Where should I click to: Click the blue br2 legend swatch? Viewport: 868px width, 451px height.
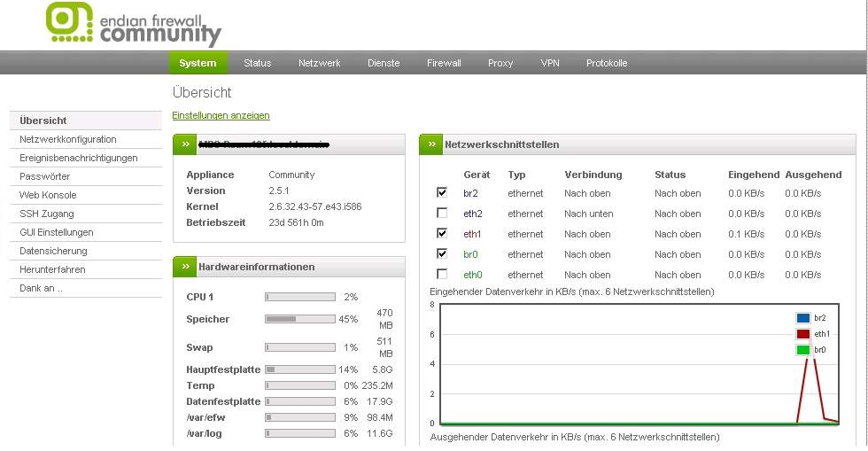(x=802, y=318)
